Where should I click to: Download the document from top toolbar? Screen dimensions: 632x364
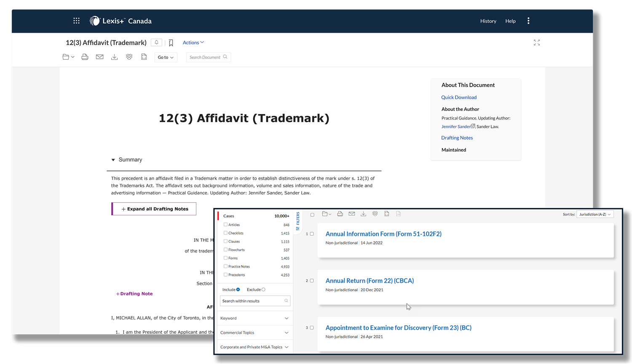(x=114, y=57)
